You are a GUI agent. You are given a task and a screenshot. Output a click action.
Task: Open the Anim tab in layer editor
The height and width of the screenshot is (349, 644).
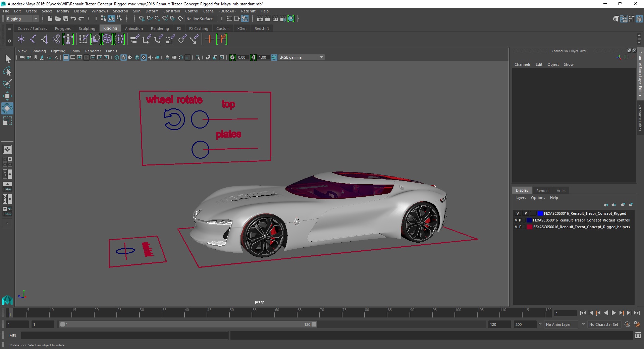561,190
